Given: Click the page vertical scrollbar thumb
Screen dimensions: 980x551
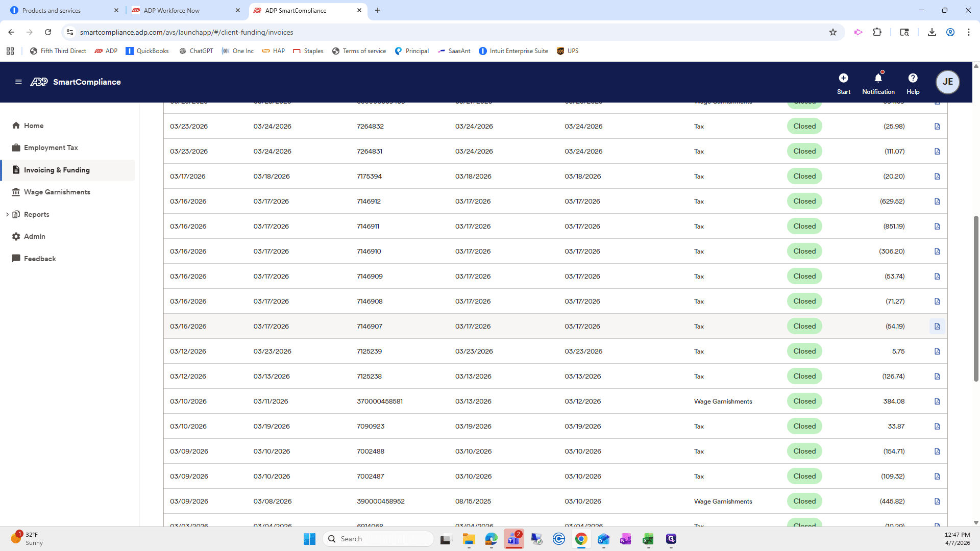Looking at the screenshot, I should pyautogui.click(x=976, y=298).
